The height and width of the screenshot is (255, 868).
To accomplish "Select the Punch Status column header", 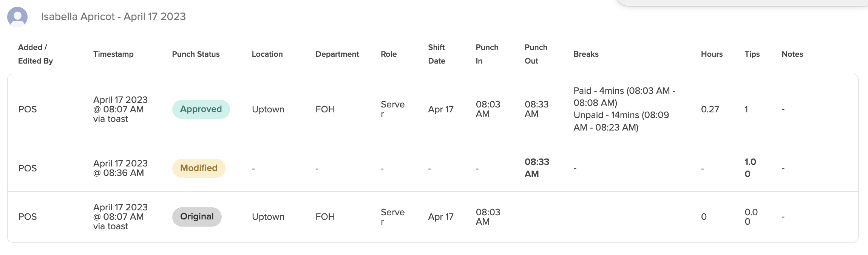I will point(196,54).
